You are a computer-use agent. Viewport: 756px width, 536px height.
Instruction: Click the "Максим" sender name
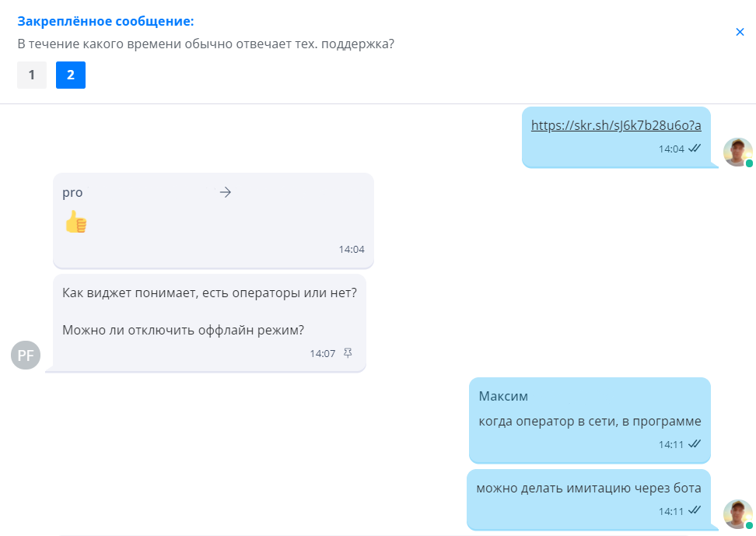tap(503, 397)
